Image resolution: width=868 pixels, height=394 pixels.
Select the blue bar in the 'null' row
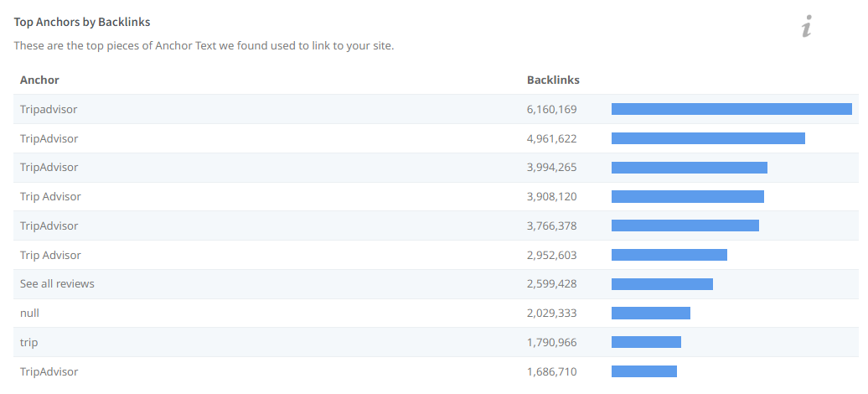click(651, 313)
